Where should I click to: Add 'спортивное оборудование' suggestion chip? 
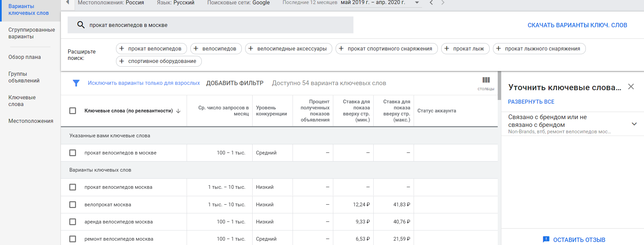pyautogui.click(x=159, y=61)
